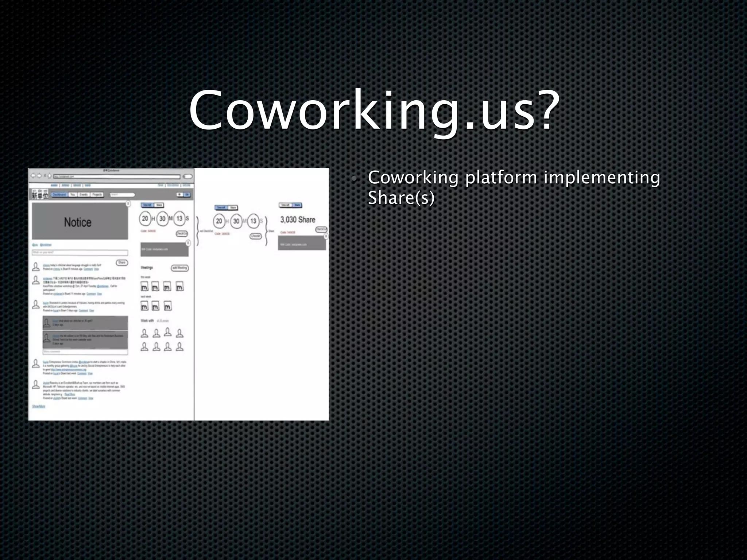Open the first meeting icon under this week

click(144, 287)
